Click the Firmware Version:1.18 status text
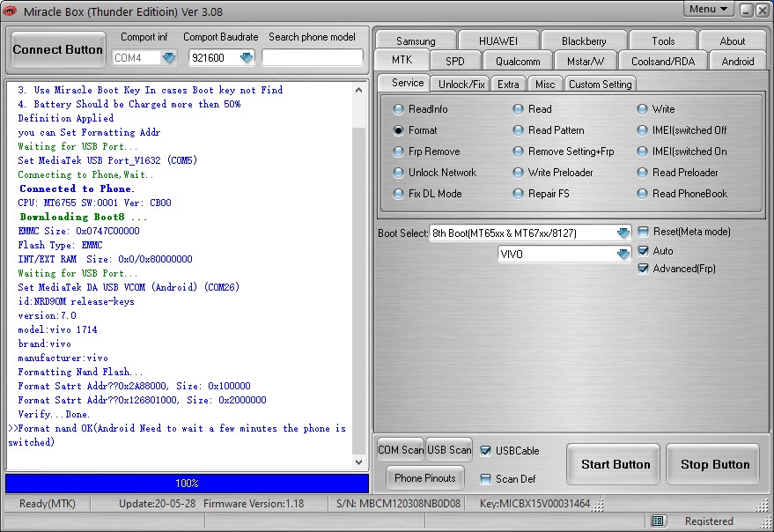The height and width of the screenshot is (532, 774). pos(254,503)
